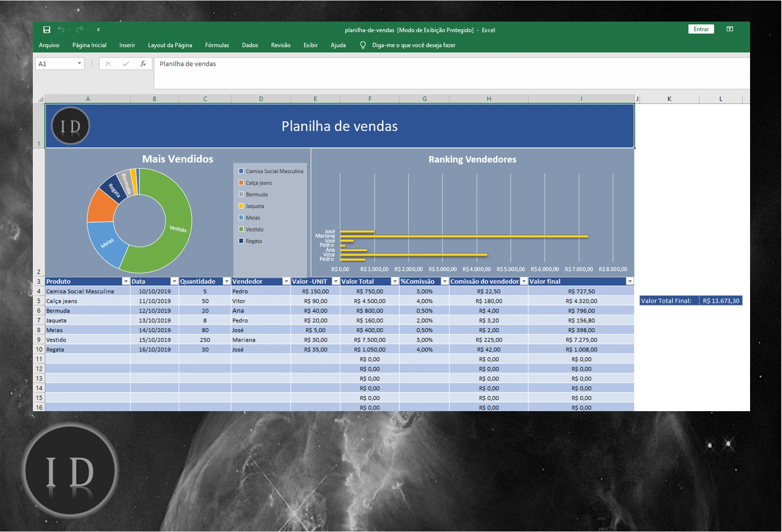Click the Enter checkmark icon in formula bar
The width and height of the screenshot is (782, 532).
point(126,64)
